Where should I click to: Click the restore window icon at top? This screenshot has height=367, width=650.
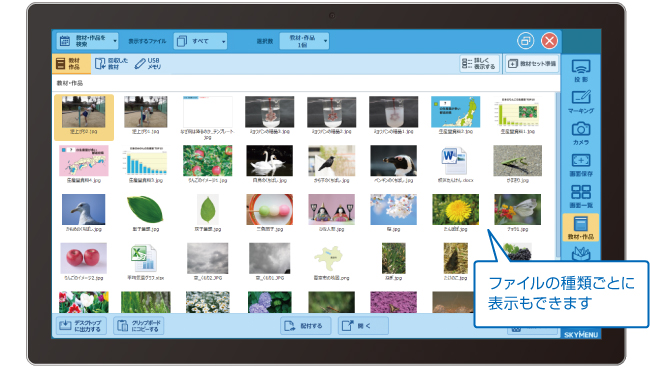coord(525,41)
